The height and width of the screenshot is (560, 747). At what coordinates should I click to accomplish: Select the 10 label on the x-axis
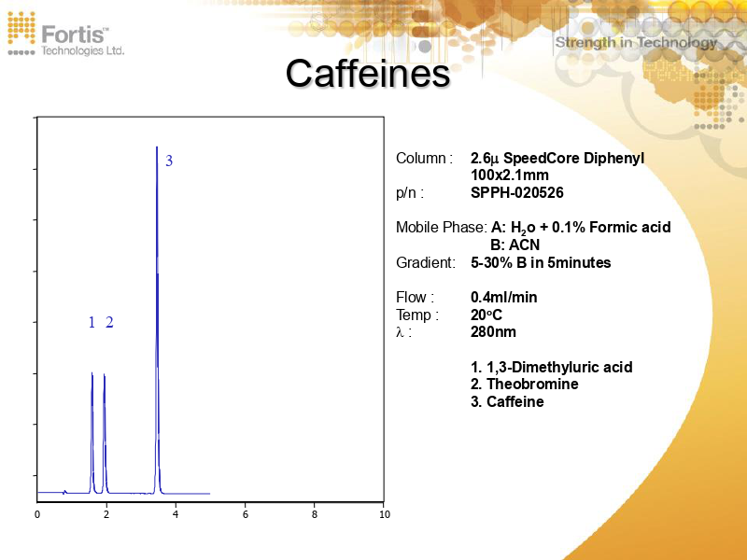coord(384,512)
